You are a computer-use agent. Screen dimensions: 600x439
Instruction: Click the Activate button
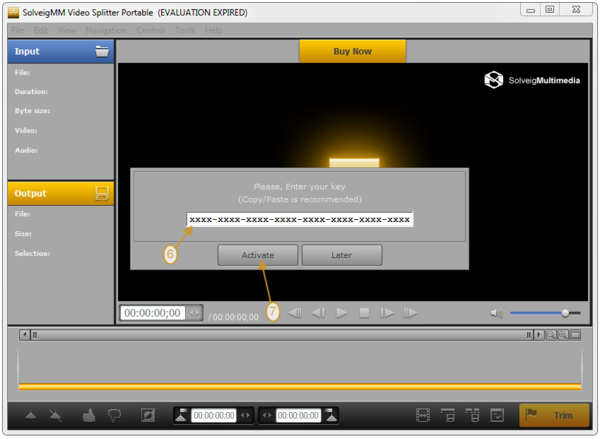tap(257, 255)
